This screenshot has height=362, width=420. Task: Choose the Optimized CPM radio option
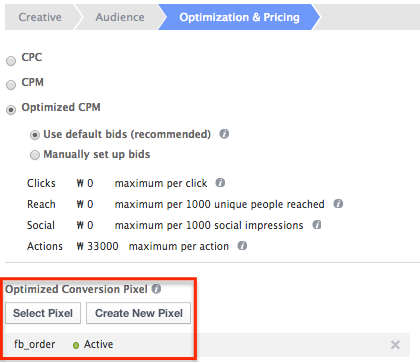pyautogui.click(x=11, y=110)
